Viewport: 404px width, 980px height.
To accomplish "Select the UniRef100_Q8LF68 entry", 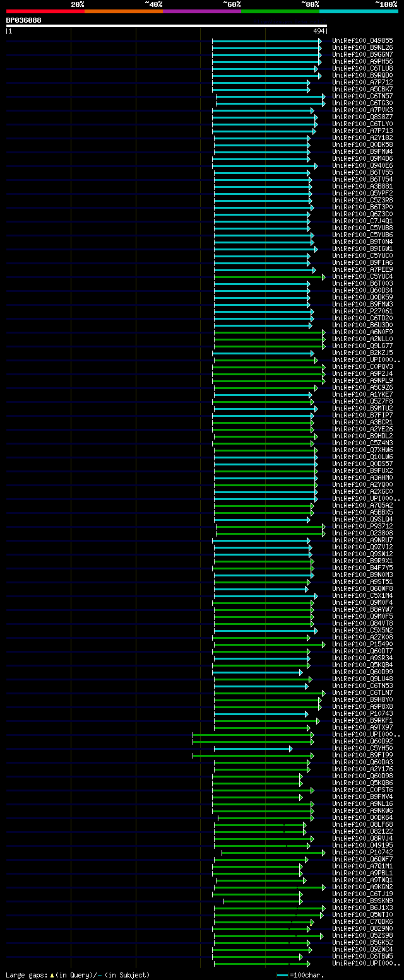I will 363,824.
